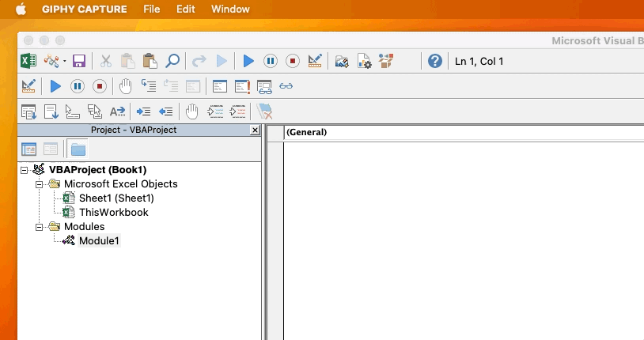Open the File menu
This screenshot has height=340, width=644.
coord(152,9)
